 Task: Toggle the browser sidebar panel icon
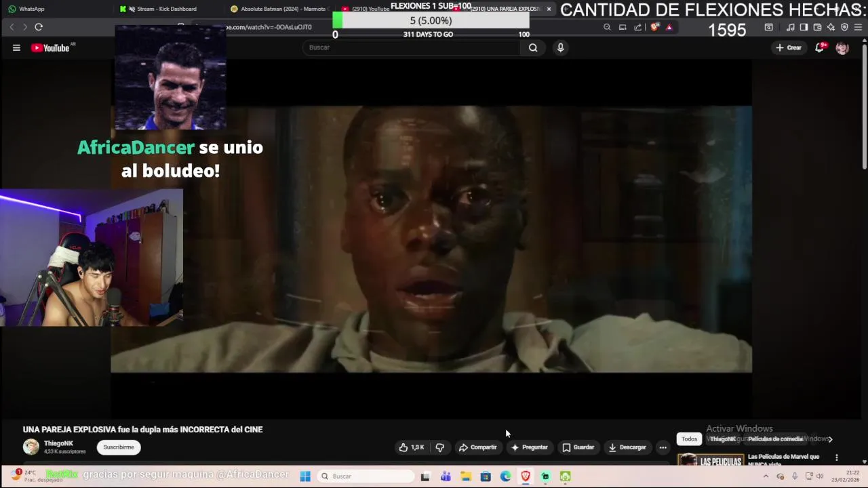tap(804, 27)
